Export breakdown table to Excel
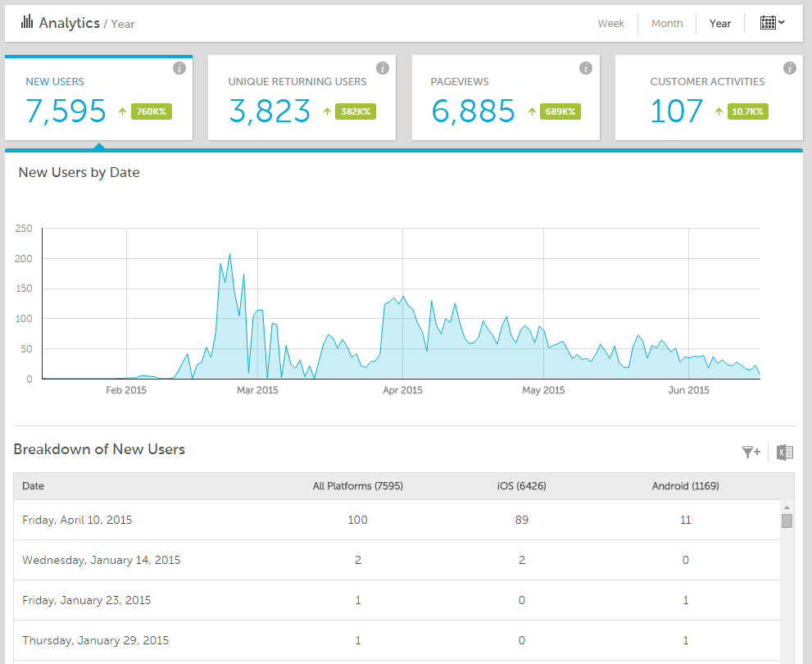Image resolution: width=812 pixels, height=664 pixels. tap(785, 452)
